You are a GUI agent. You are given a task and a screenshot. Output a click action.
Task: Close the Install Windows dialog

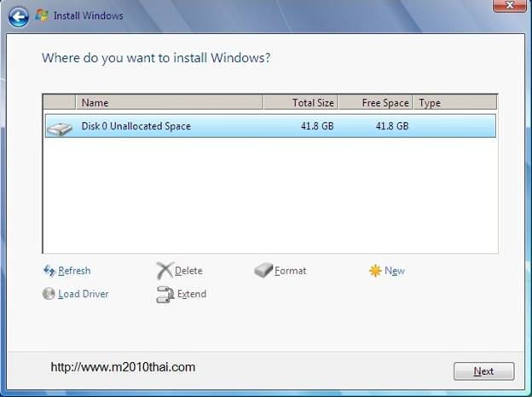(509, 5)
